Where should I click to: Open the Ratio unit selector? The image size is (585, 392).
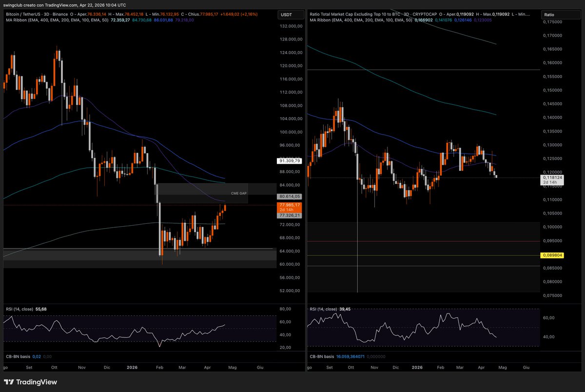click(x=554, y=15)
